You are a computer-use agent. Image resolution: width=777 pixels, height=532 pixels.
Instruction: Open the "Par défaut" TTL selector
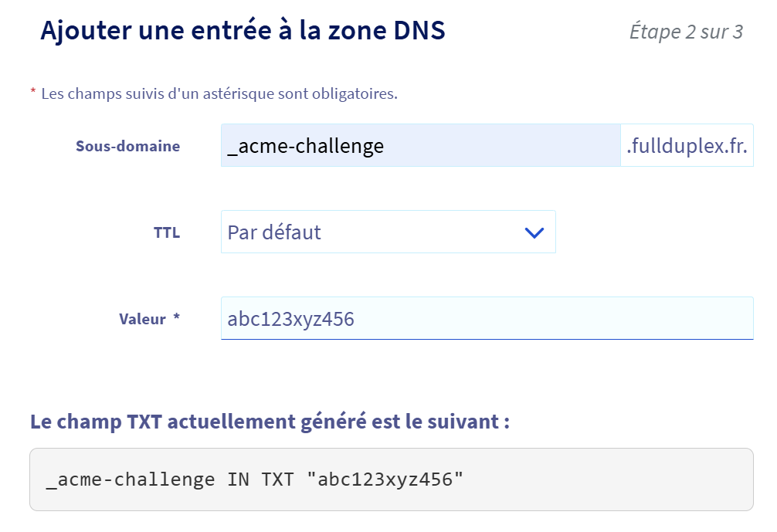tap(388, 232)
